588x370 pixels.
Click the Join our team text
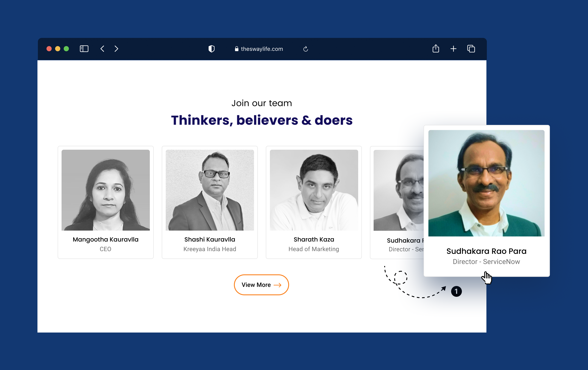[262, 103]
